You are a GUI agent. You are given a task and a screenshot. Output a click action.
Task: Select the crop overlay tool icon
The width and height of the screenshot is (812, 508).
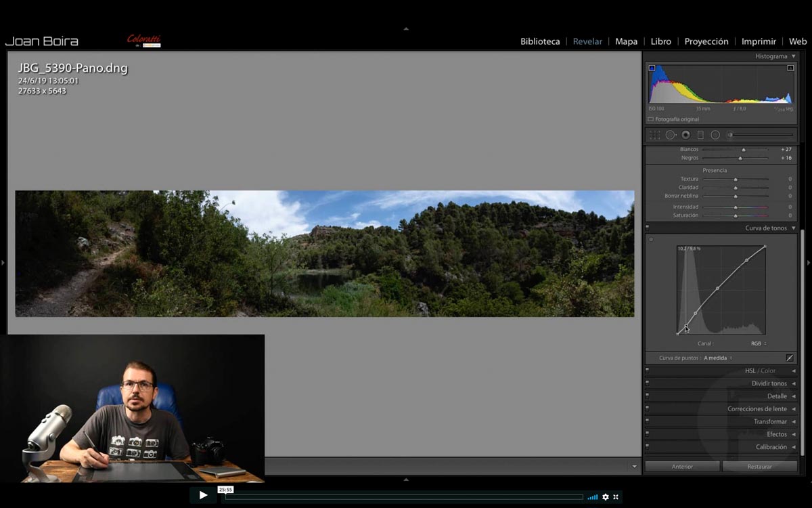pyautogui.click(x=654, y=135)
